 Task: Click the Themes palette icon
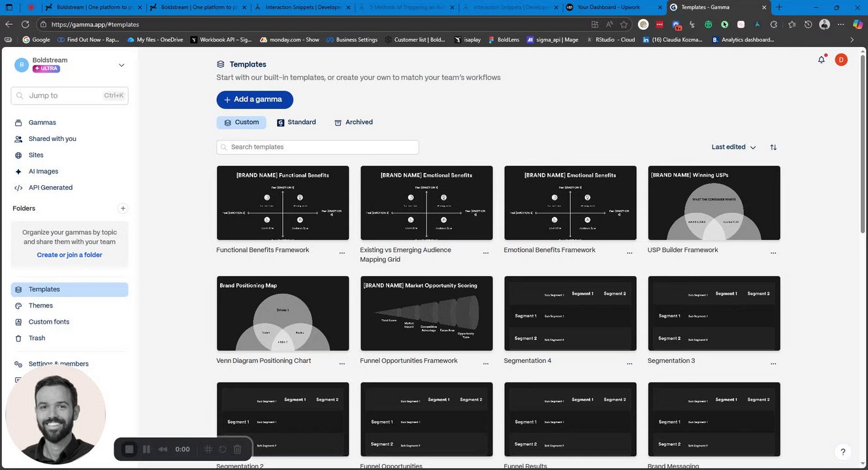tap(18, 305)
